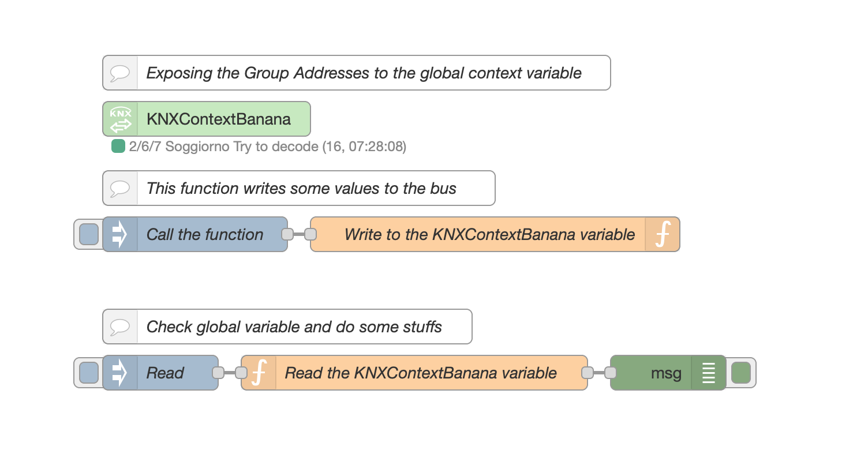Click the KNX icon on KNXContextBanana node
Viewport: 868px width, 465px height.
(120, 119)
